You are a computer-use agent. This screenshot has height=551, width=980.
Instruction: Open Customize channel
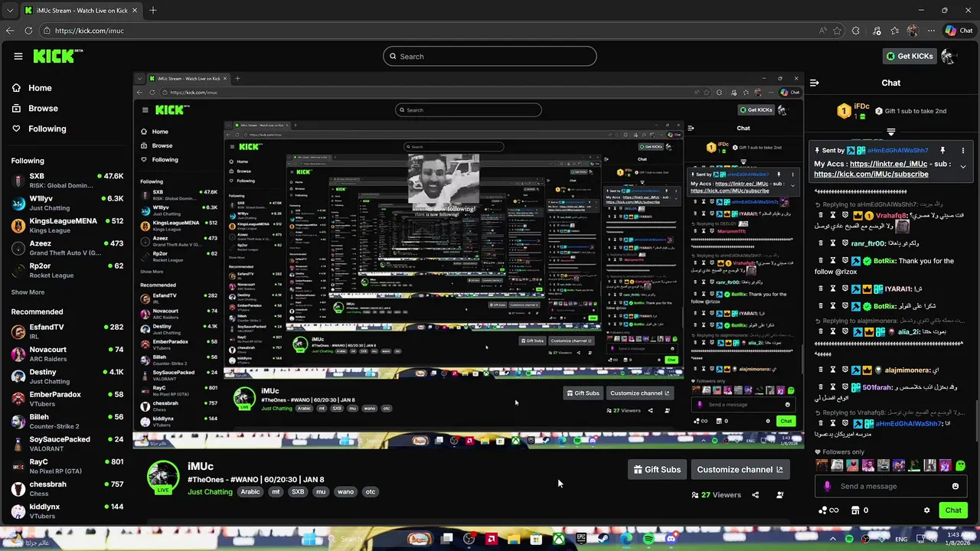pos(740,469)
